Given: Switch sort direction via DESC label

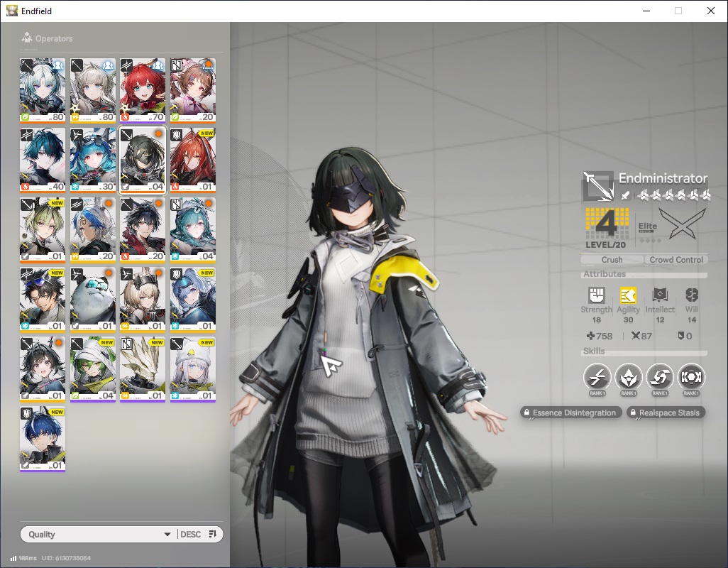Looking at the screenshot, I should tap(190, 535).
